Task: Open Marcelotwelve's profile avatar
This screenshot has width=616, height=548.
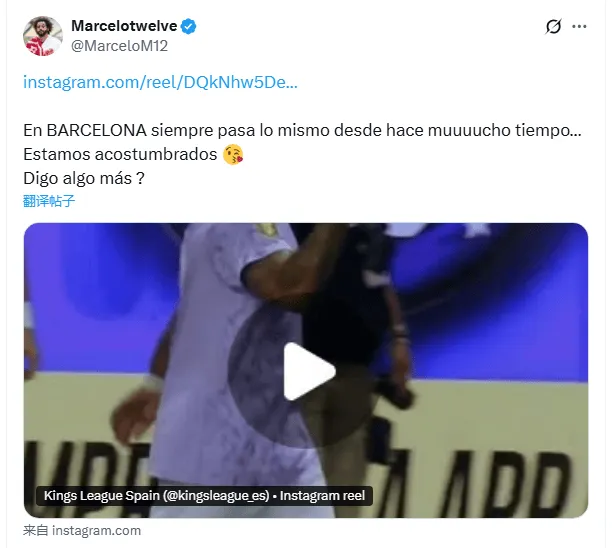Action: coord(43,36)
